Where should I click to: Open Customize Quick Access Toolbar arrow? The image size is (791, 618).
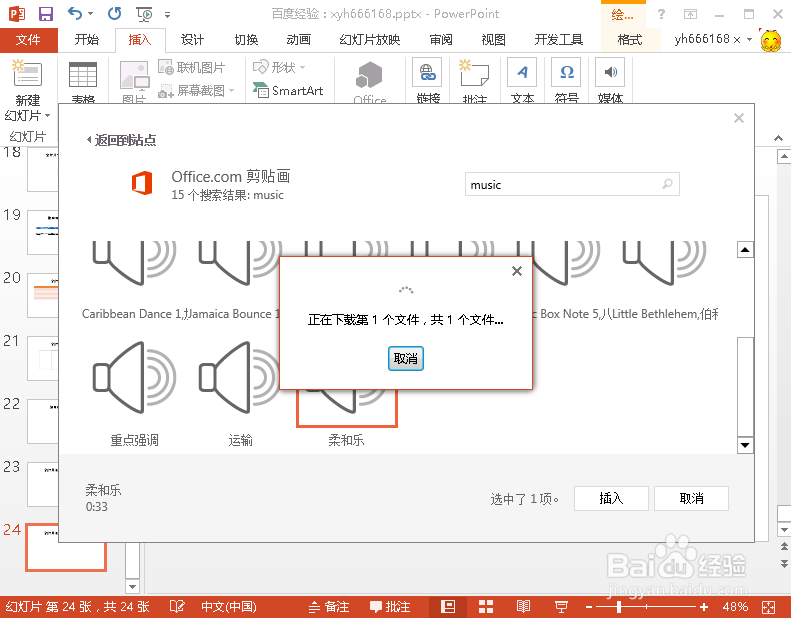tap(167, 15)
